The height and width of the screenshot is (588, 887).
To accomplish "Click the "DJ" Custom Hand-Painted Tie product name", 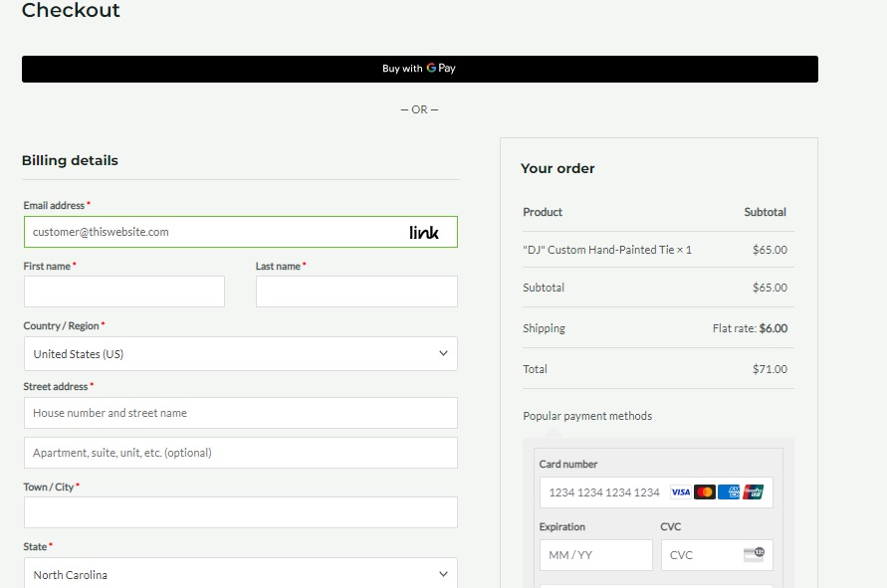I will [607, 250].
